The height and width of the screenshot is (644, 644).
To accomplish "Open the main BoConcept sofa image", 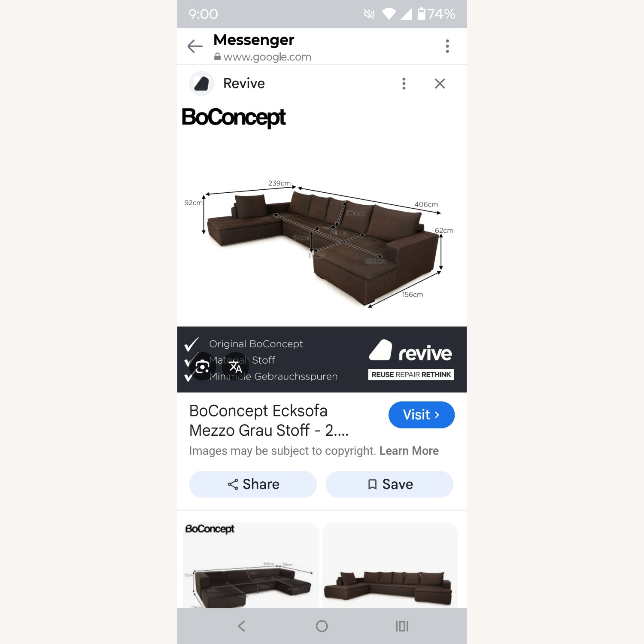I will (322, 248).
